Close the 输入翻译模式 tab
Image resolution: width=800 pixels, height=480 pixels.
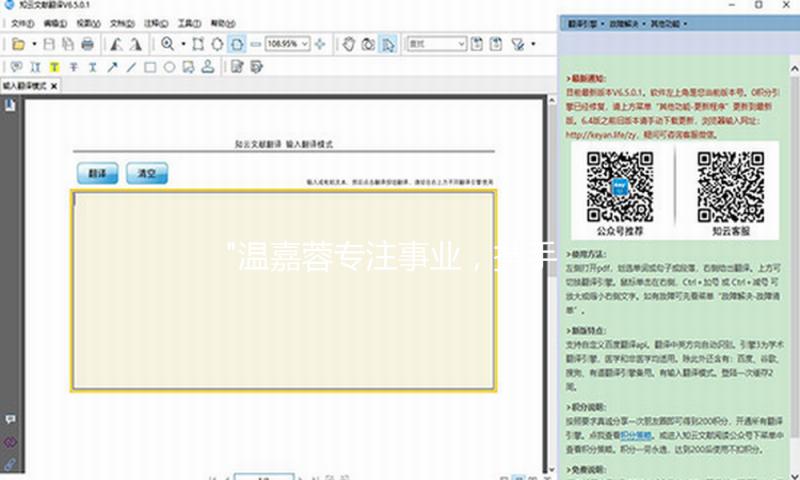pyautogui.click(x=54, y=86)
